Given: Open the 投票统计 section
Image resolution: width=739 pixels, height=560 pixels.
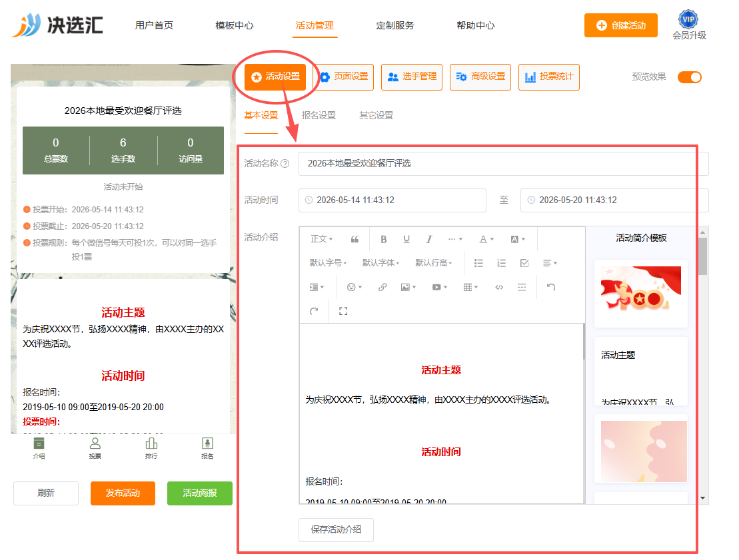Looking at the screenshot, I should point(549,77).
